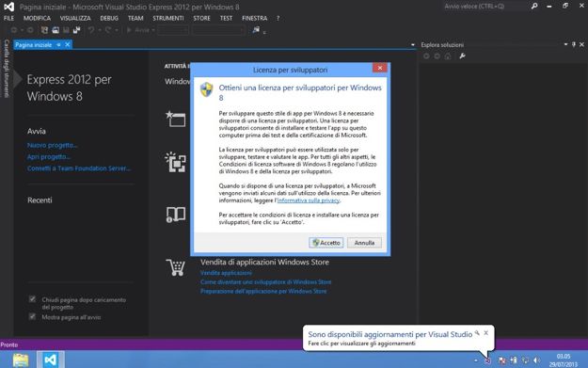Close the Esplora soluzioni panel
The image size is (588, 368).
(581, 44)
